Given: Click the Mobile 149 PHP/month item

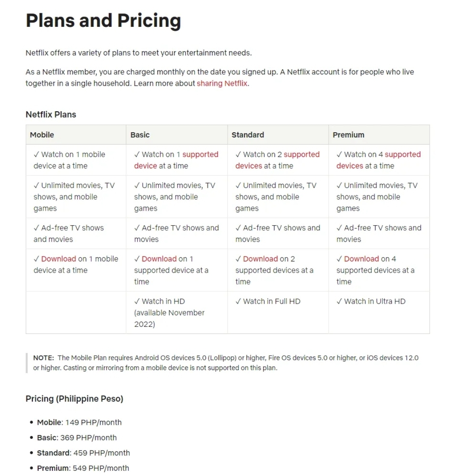Looking at the screenshot, I should point(79,423).
